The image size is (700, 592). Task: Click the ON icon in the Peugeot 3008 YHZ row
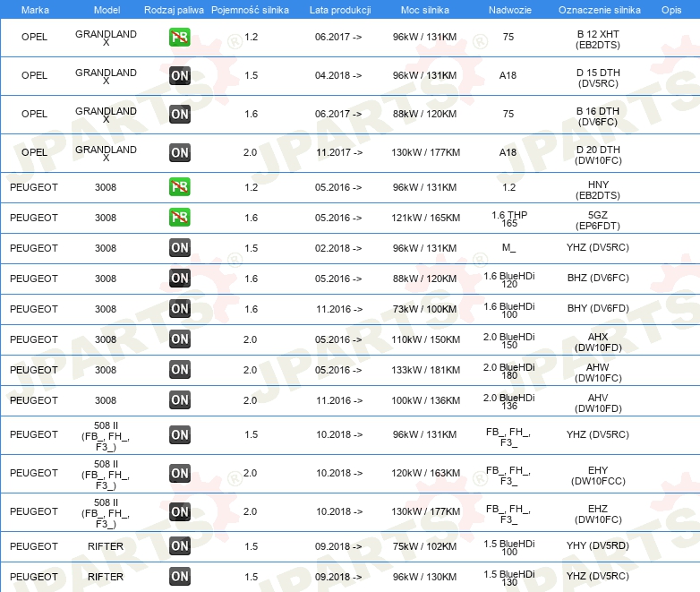pos(180,247)
